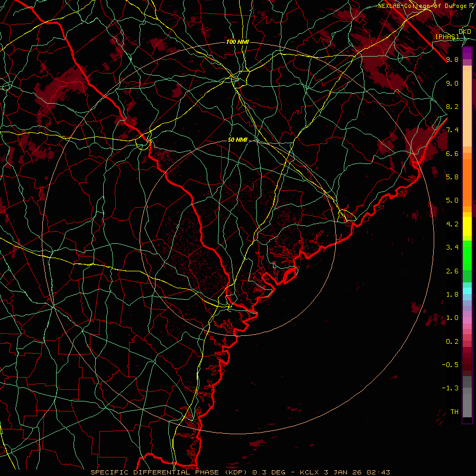
Task: Click the 1.0 value on the color scale
Action: click(452, 318)
